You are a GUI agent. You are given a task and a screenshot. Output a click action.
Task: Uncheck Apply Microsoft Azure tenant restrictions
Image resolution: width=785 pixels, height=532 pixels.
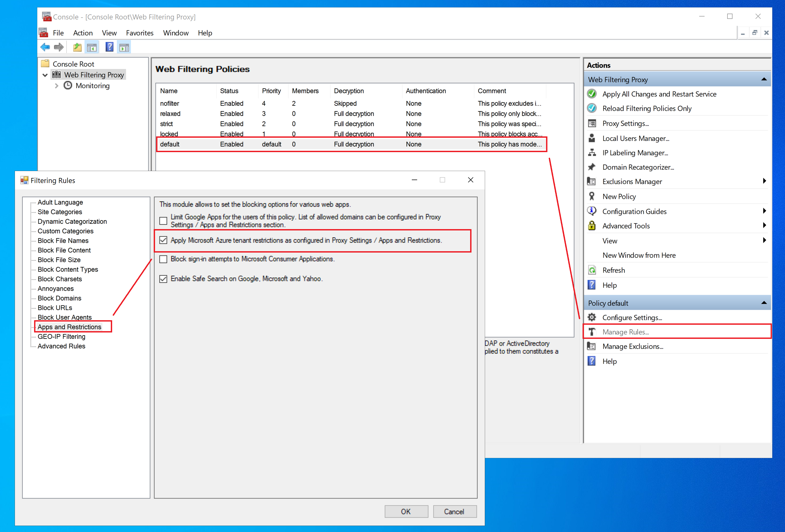164,240
